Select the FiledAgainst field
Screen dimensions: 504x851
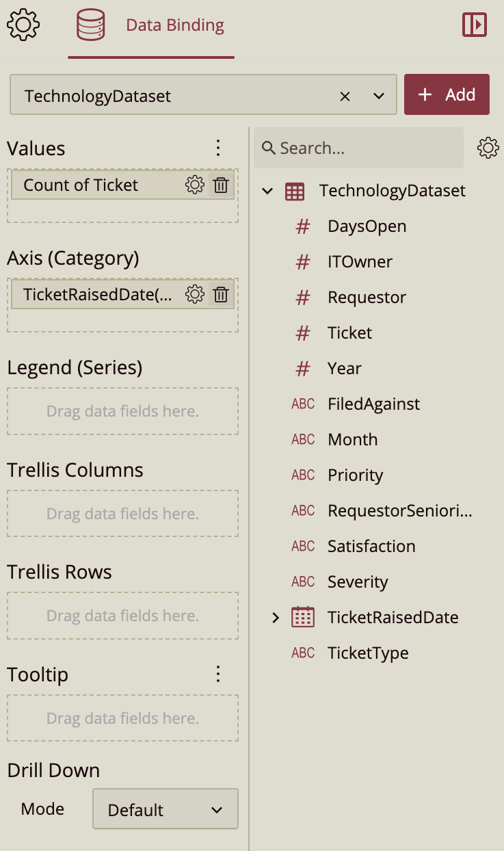pyautogui.click(x=373, y=404)
